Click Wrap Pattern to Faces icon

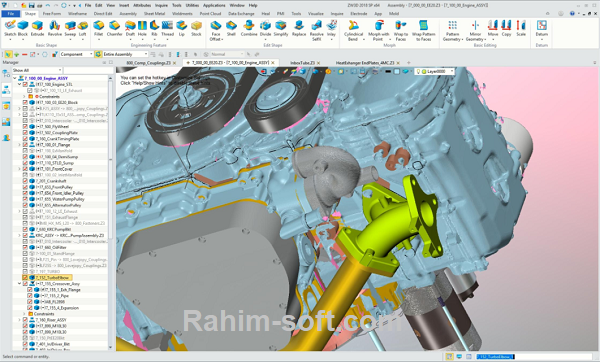(424, 31)
